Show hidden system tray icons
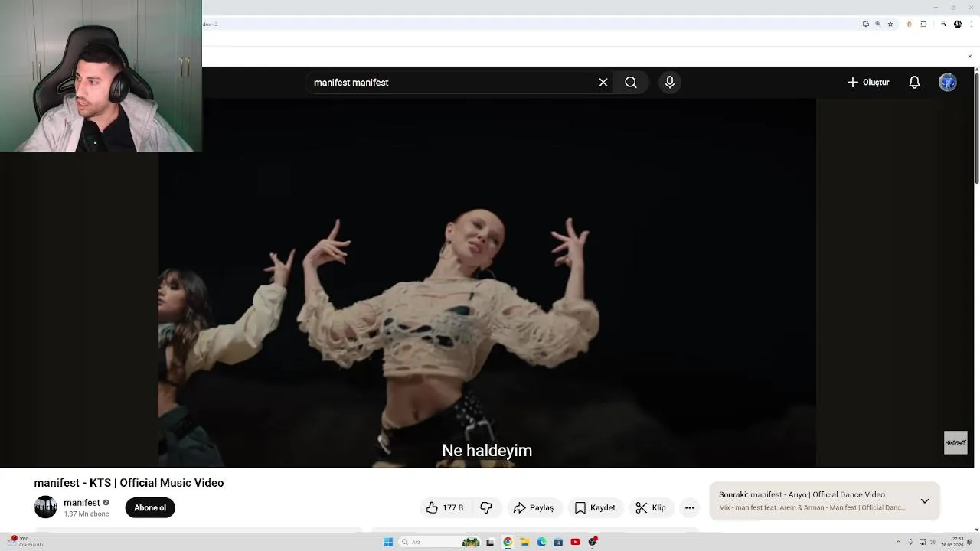This screenshot has height=551, width=980. click(x=898, y=542)
